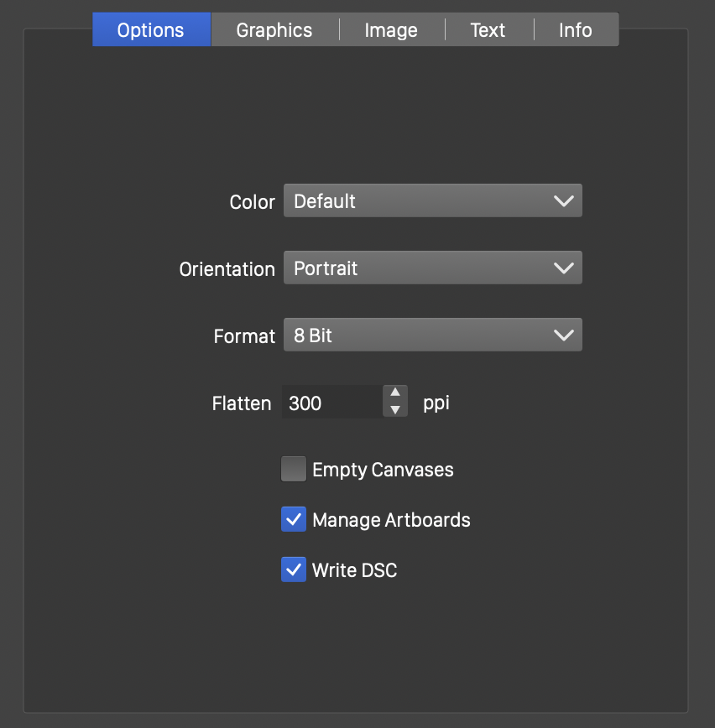Go to the Info tab
This screenshot has width=715, height=728.
576,30
